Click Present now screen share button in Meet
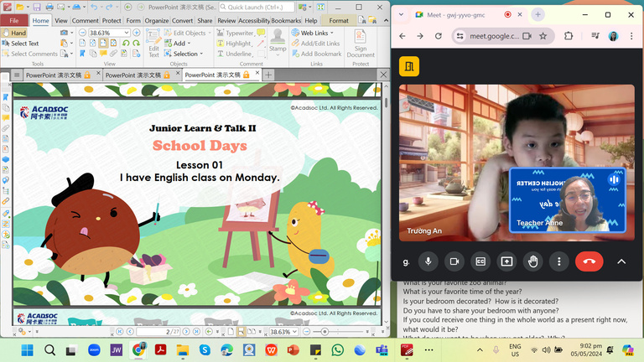This screenshot has width=644, height=362. (x=506, y=261)
